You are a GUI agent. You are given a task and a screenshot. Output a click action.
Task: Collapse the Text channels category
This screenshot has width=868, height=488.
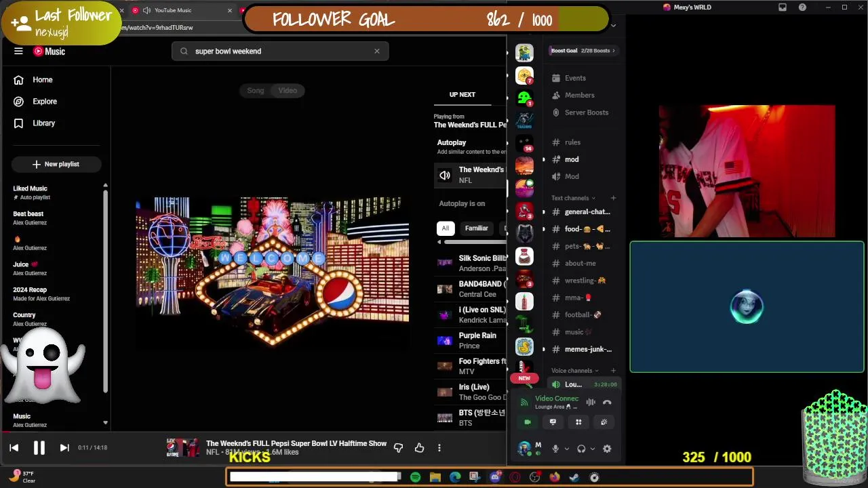(574, 198)
